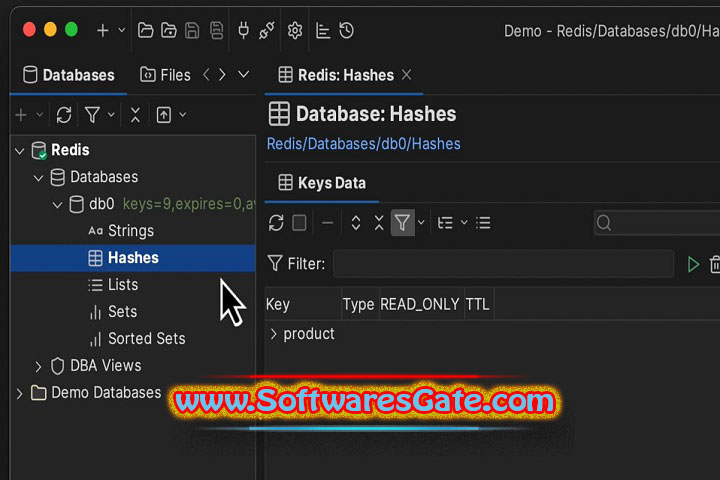Select DBA Views in the tree

click(106, 366)
